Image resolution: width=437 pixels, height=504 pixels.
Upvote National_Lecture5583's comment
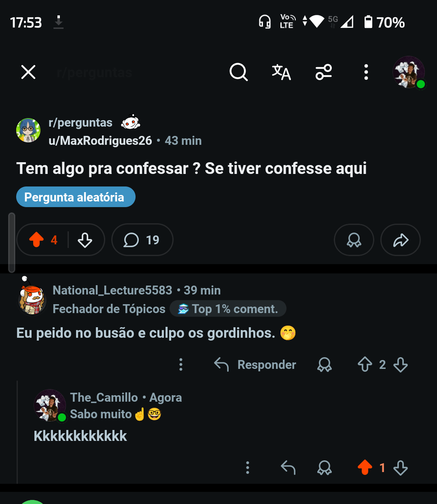pyautogui.click(x=365, y=364)
